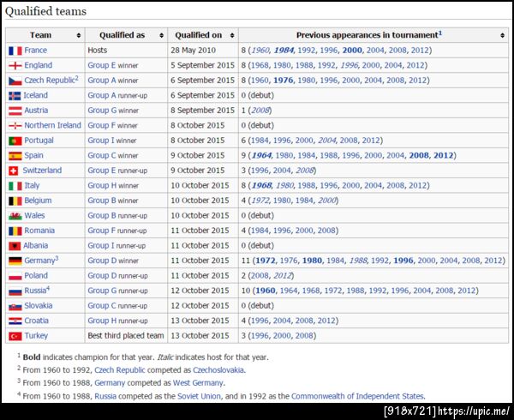Select '0 (debut)' cell in Wales row

click(374, 216)
